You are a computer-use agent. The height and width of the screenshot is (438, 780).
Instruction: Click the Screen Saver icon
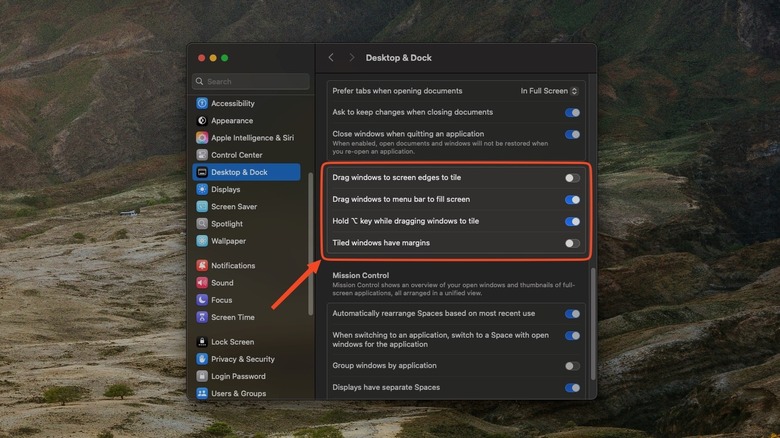click(202, 207)
